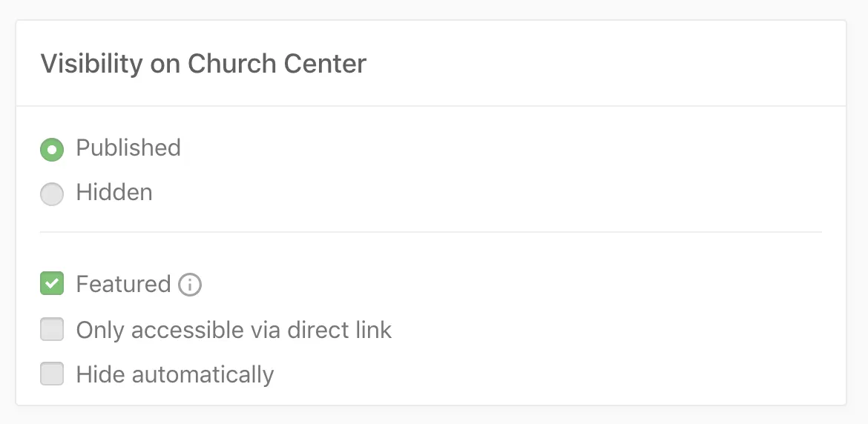Viewport: 868px width, 424px height.
Task: Click the empty square beside Only accessible via direct link
Action: 52,330
